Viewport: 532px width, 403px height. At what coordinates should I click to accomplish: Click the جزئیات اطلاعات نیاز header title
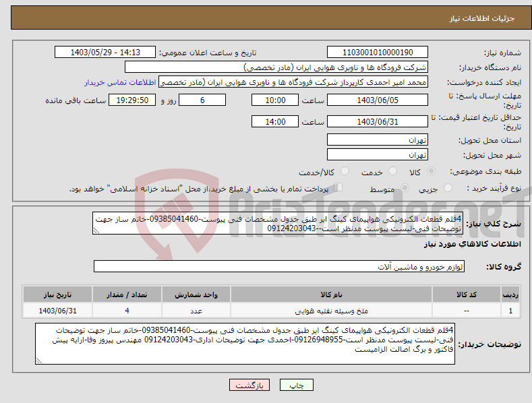click(x=482, y=18)
